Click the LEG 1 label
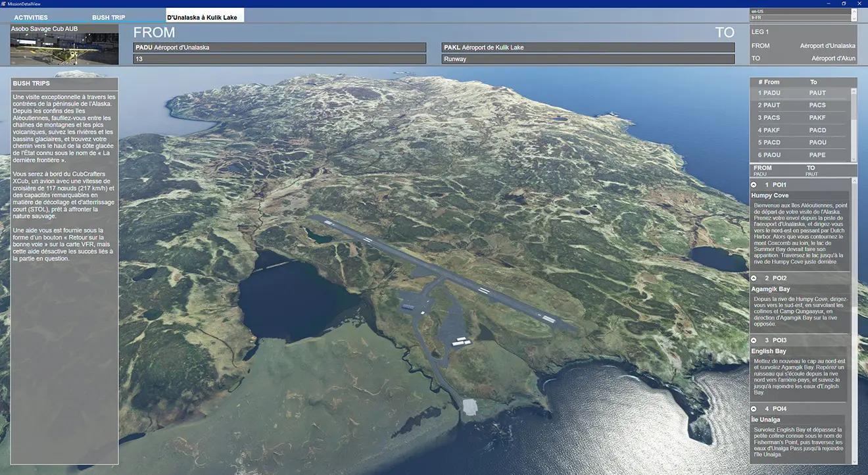 coord(760,32)
